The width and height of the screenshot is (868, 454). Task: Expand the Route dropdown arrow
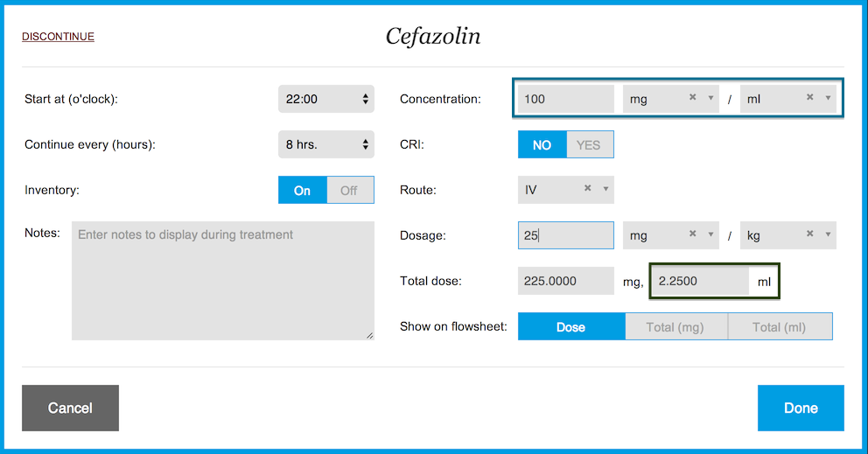(x=605, y=189)
